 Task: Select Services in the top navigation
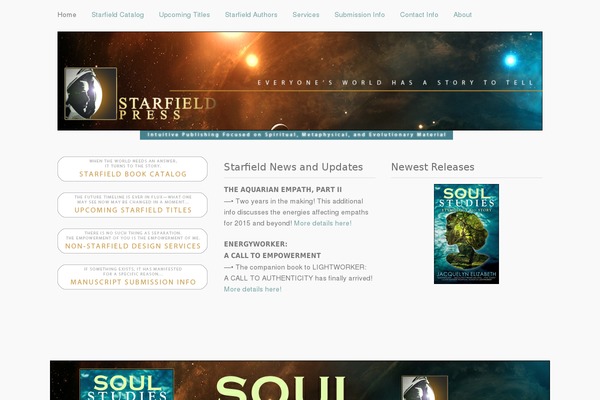coord(306,15)
